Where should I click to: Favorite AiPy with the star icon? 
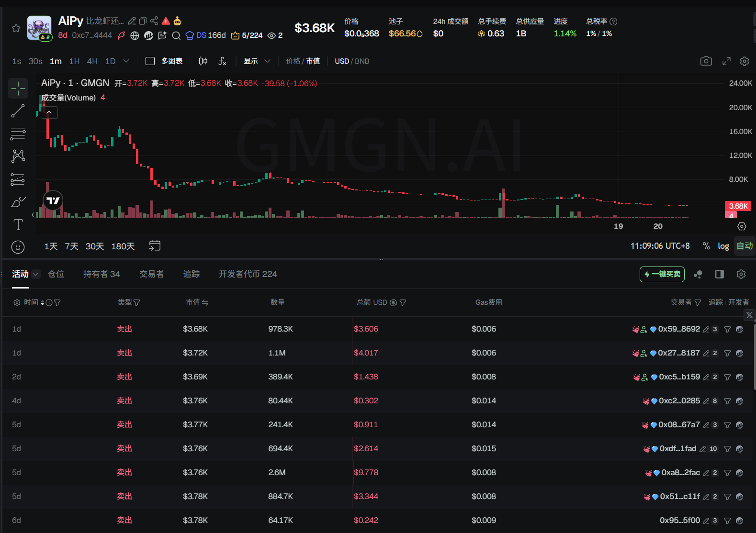tap(16, 28)
